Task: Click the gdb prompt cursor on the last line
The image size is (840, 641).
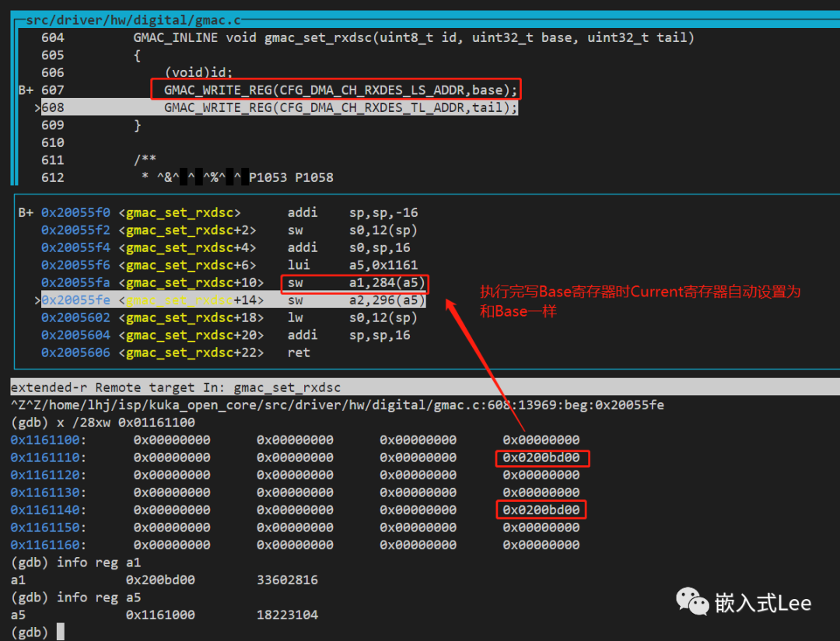Action: tap(61, 632)
